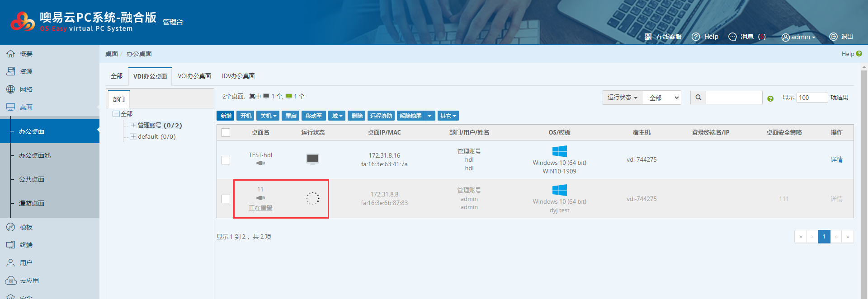Click the 退出 logout icon
This screenshot has width=868, height=299.
(x=833, y=37)
